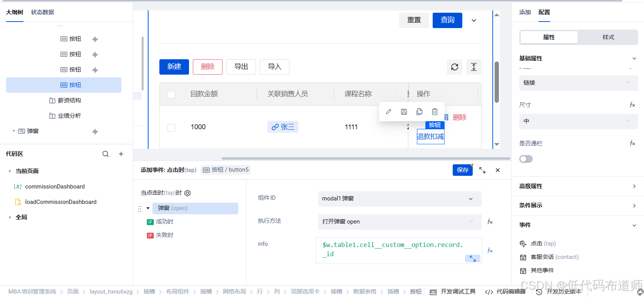644x297 pixels.
Task: Click the 失败时 IF branch
Action: coord(160,235)
